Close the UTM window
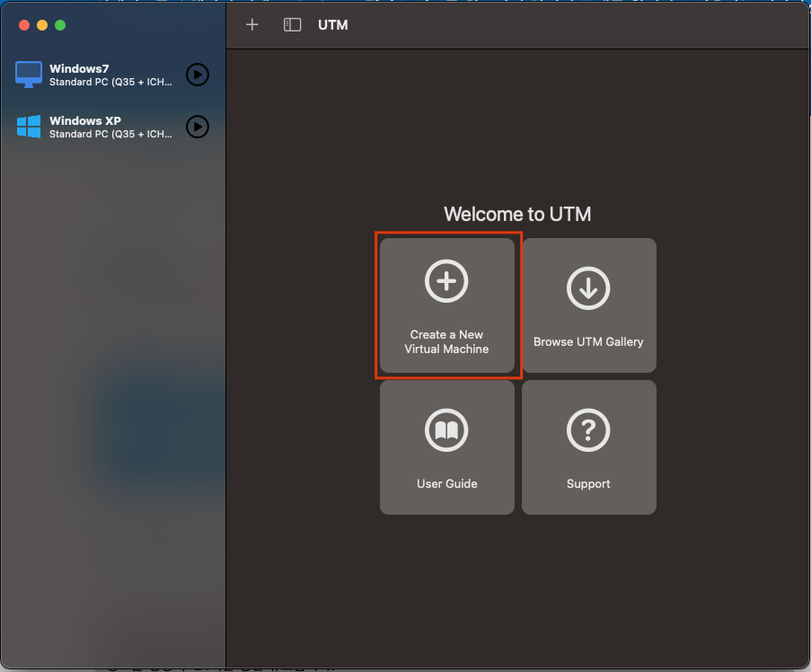 23,25
